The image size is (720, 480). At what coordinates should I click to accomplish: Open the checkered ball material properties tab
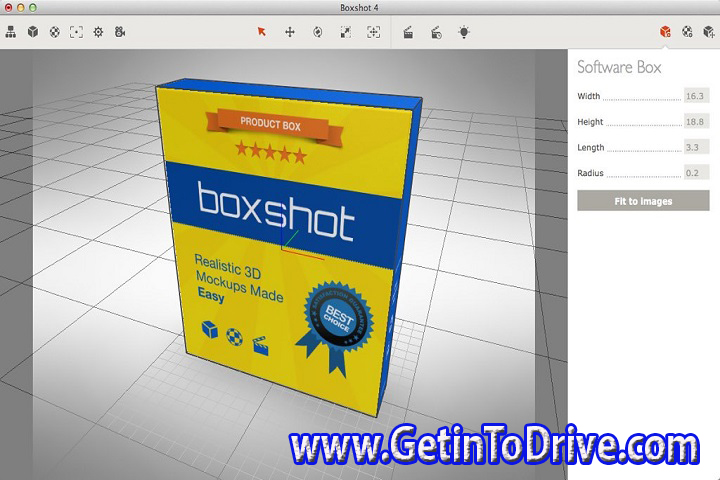pos(687,31)
